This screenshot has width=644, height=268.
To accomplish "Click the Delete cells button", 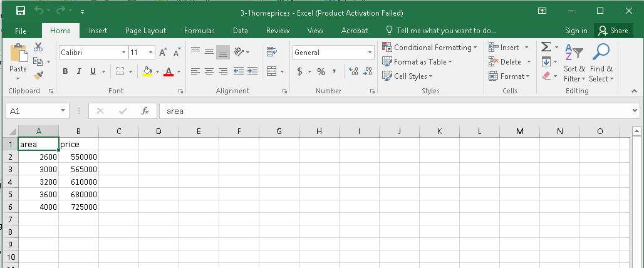I will click(x=505, y=61).
